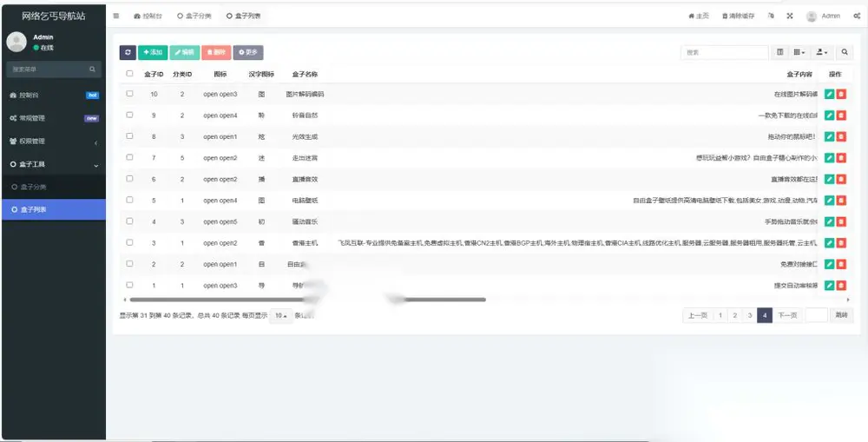This screenshot has height=442, width=868.
Task: Toggle the table view icon next to search box
Action: pyautogui.click(x=780, y=52)
